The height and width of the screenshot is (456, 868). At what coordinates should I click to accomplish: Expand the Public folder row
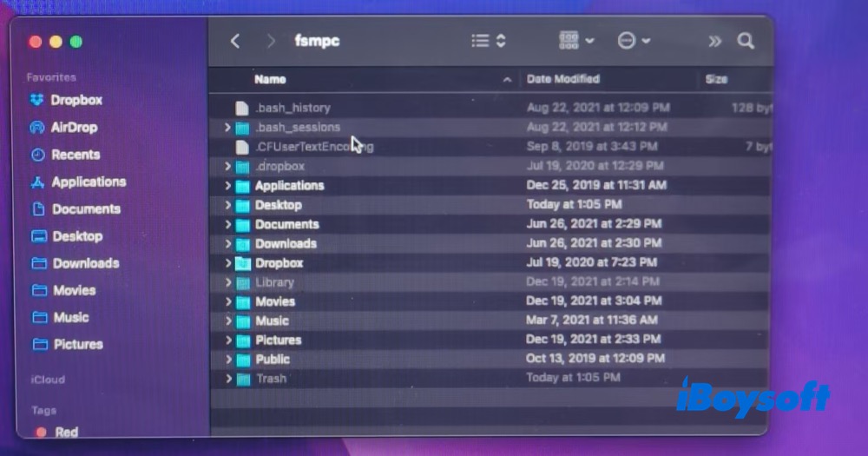coord(228,360)
